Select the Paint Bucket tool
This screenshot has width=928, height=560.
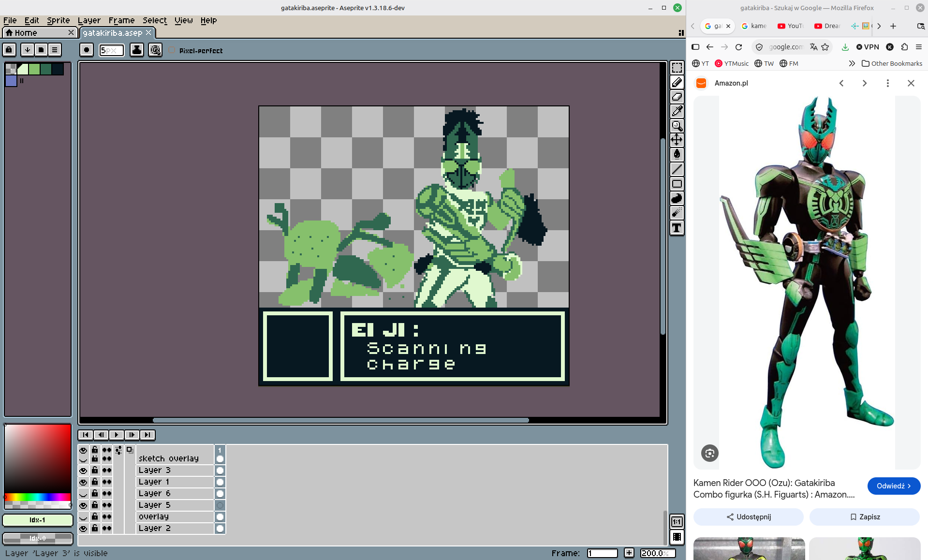pos(677,155)
